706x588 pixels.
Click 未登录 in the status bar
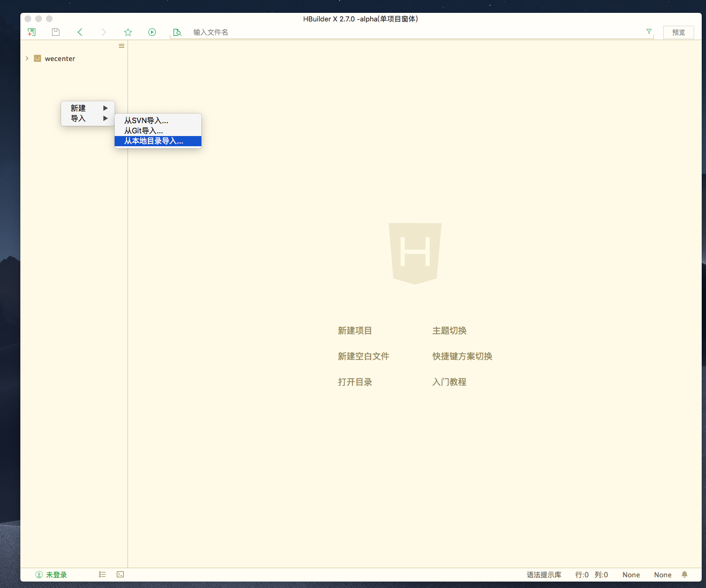[56, 575]
